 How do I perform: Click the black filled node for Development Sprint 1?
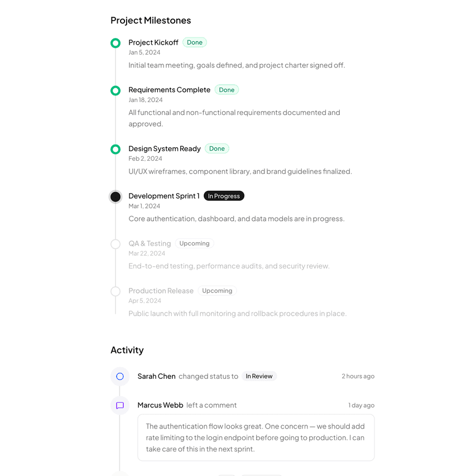coord(115,196)
